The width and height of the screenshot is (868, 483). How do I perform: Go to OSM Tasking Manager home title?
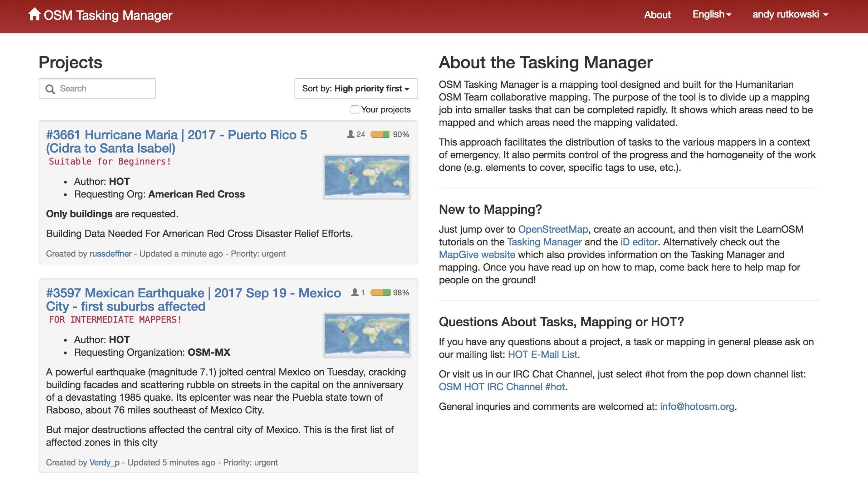click(x=108, y=15)
